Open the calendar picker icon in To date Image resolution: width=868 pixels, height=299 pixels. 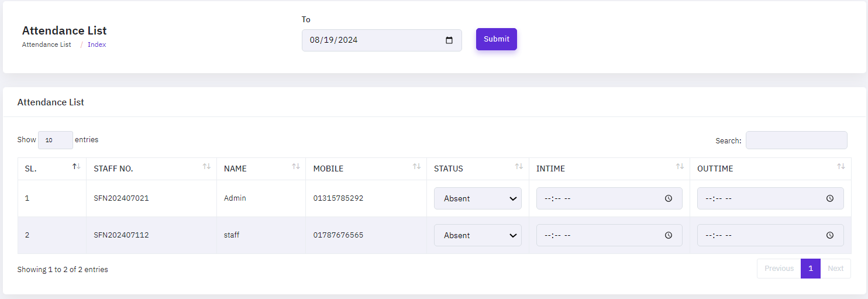[449, 40]
